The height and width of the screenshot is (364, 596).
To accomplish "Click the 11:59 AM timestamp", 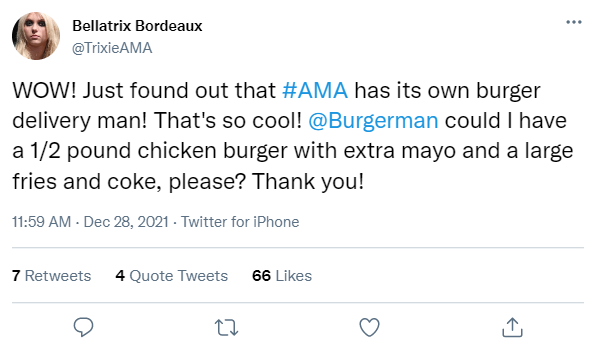I will click(x=41, y=222).
